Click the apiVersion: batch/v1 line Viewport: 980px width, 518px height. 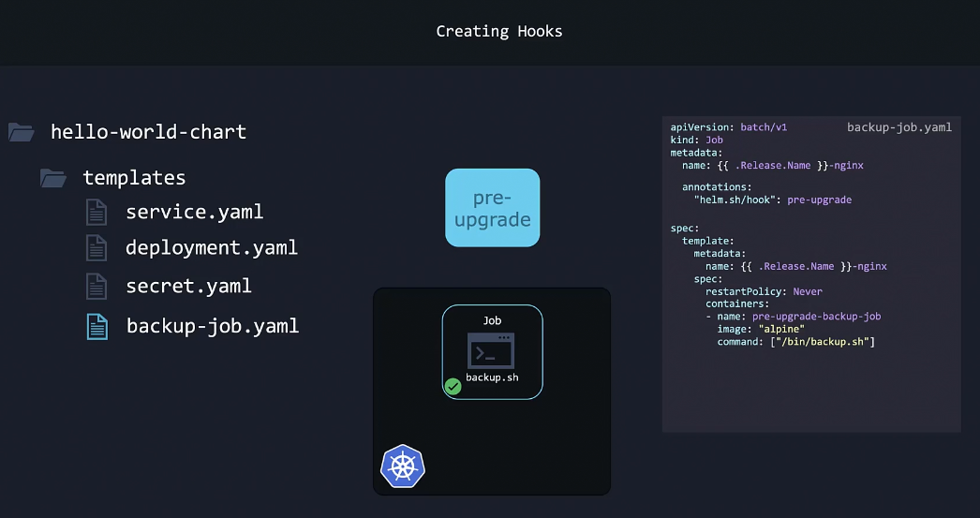pos(729,127)
